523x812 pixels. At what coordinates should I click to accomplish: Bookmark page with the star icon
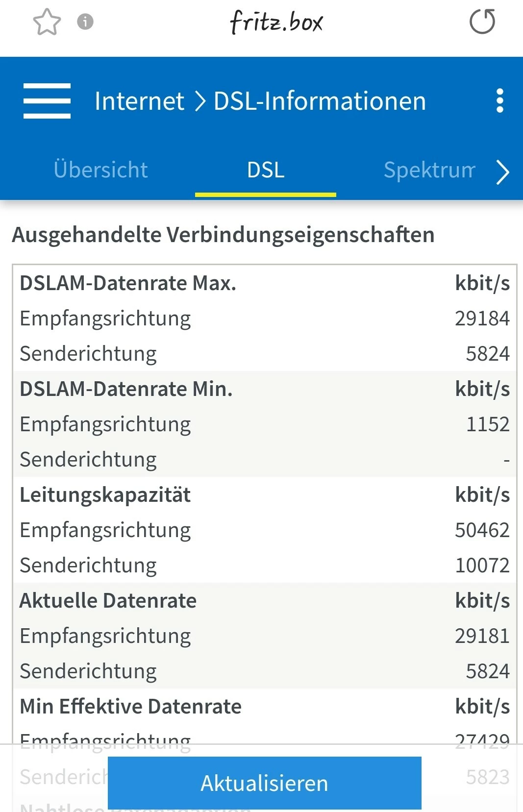coord(47,22)
